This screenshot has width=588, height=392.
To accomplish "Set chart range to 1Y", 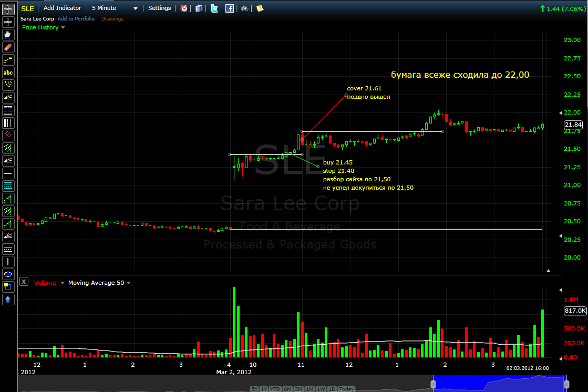I will [x=264, y=389].
